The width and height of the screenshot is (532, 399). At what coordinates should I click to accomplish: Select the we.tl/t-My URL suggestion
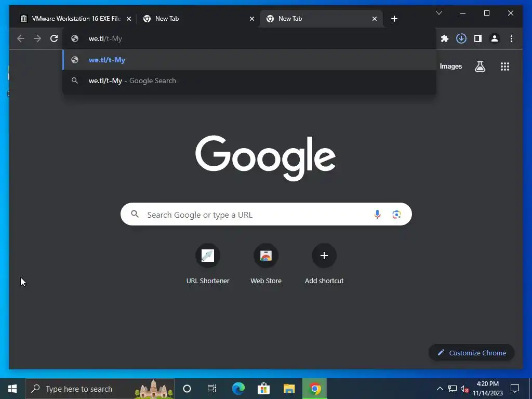249,60
